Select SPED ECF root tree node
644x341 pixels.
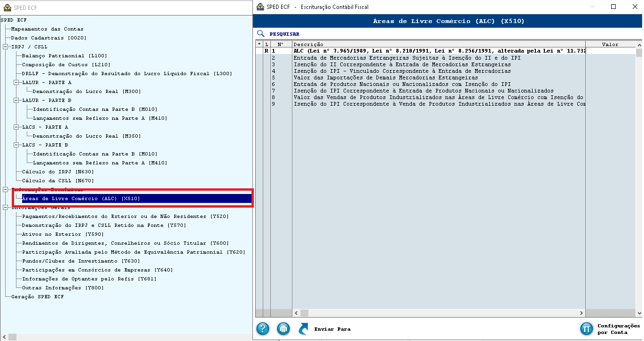click(x=14, y=20)
